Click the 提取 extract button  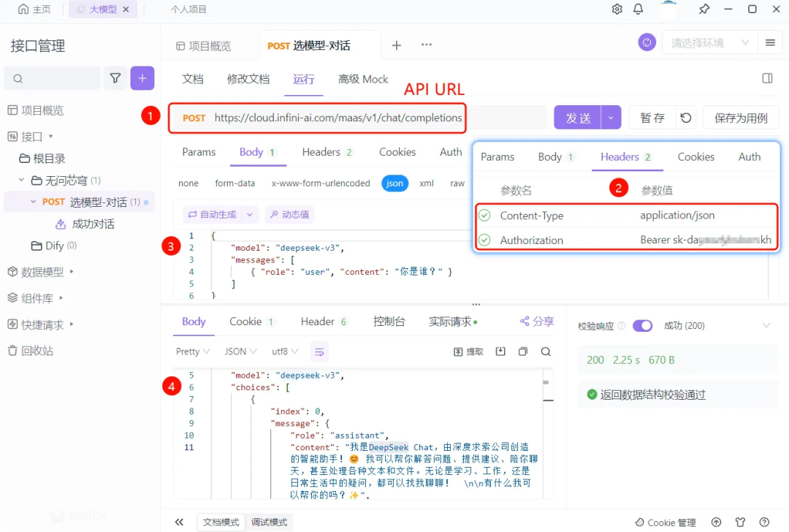(x=468, y=351)
